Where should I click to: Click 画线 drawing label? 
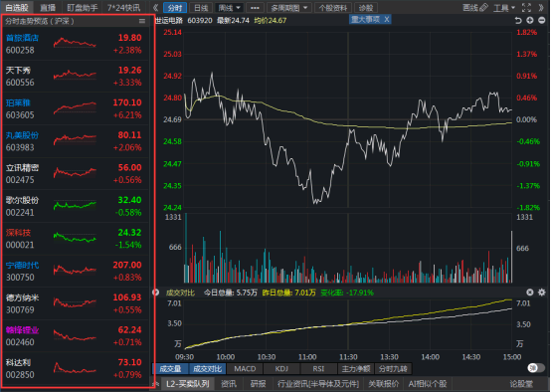470,7
